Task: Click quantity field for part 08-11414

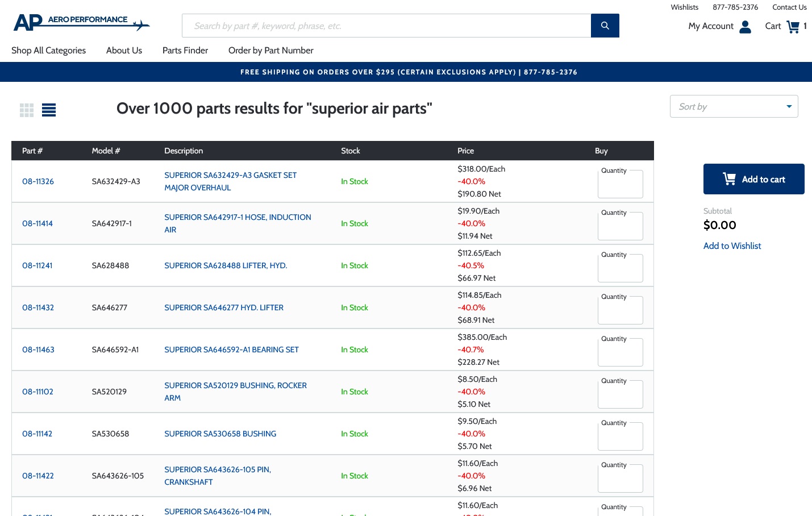Action: [621, 226]
